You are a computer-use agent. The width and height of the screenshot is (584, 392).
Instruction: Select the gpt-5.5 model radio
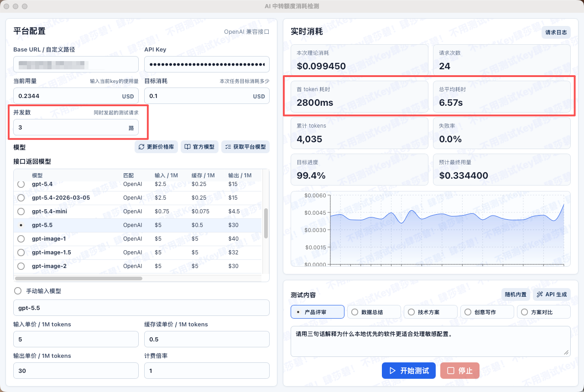point(21,225)
